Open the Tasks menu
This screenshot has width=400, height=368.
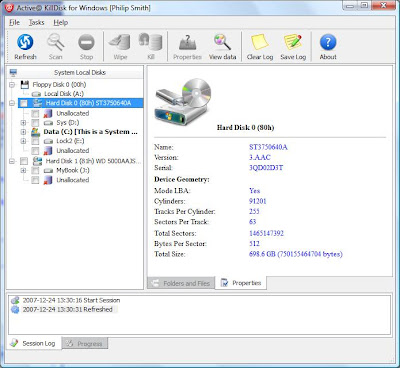(36, 22)
